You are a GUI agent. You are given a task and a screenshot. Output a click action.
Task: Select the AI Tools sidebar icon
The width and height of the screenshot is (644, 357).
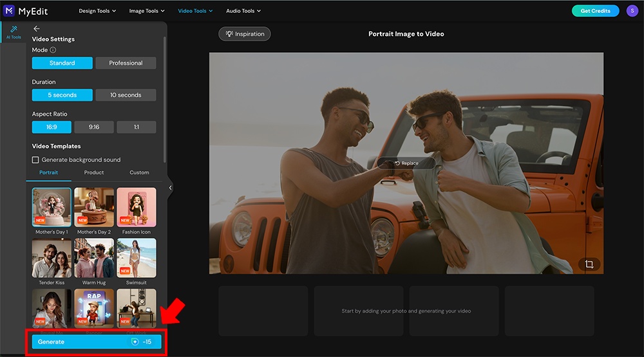14,32
